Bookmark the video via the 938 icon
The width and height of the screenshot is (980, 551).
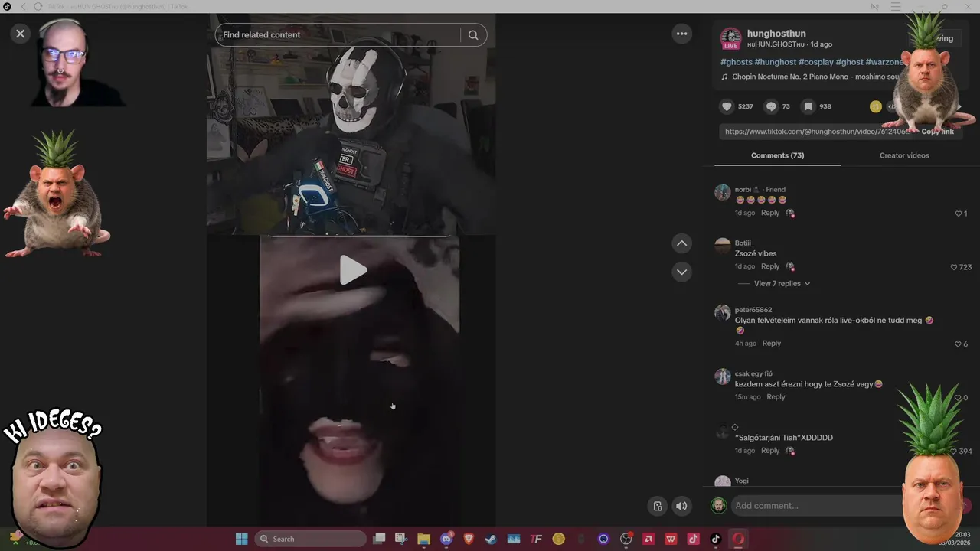click(x=808, y=106)
